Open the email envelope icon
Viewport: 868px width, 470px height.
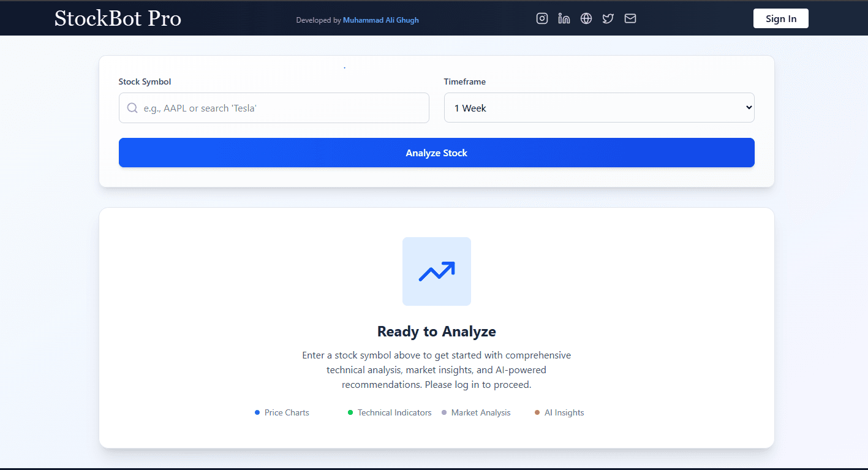pos(630,18)
